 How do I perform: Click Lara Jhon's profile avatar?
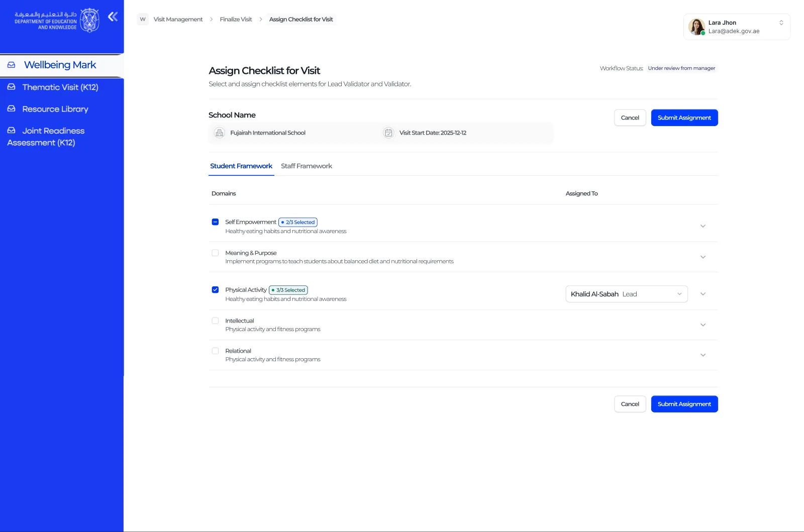pyautogui.click(x=696, y=27)
